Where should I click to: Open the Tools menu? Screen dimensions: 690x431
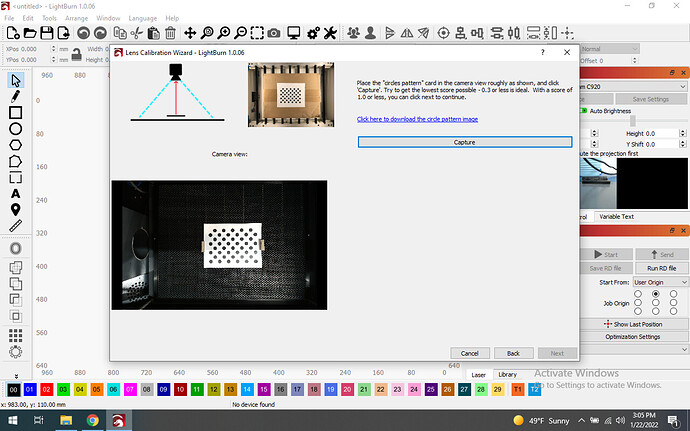pos(49,18)
